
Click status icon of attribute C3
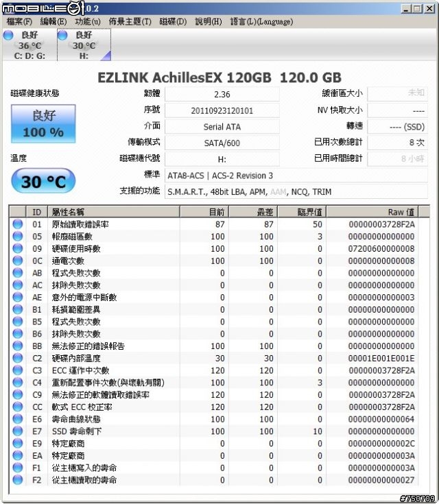pyautogui.click(x=18, y=370)
